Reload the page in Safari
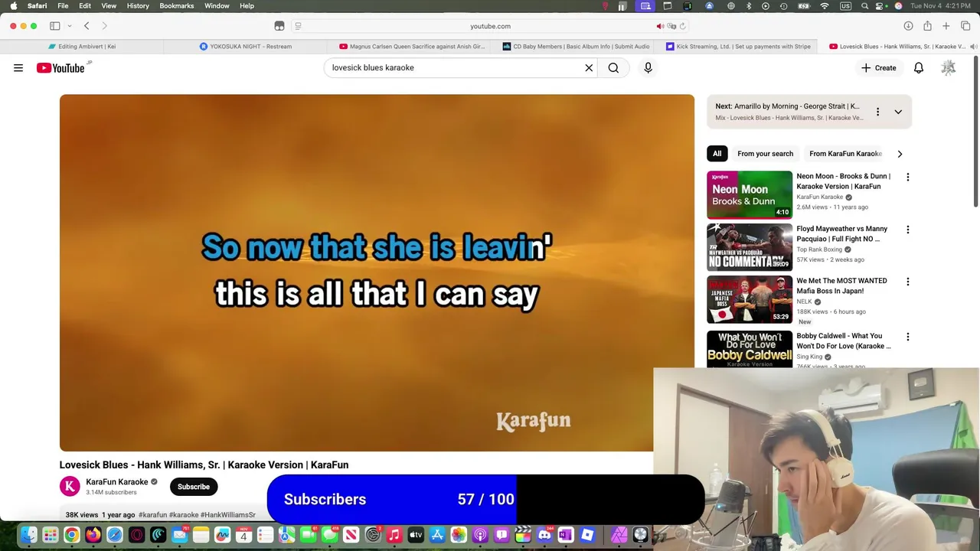The width and height of the screenshot is (980, 551). click(682, 26)
